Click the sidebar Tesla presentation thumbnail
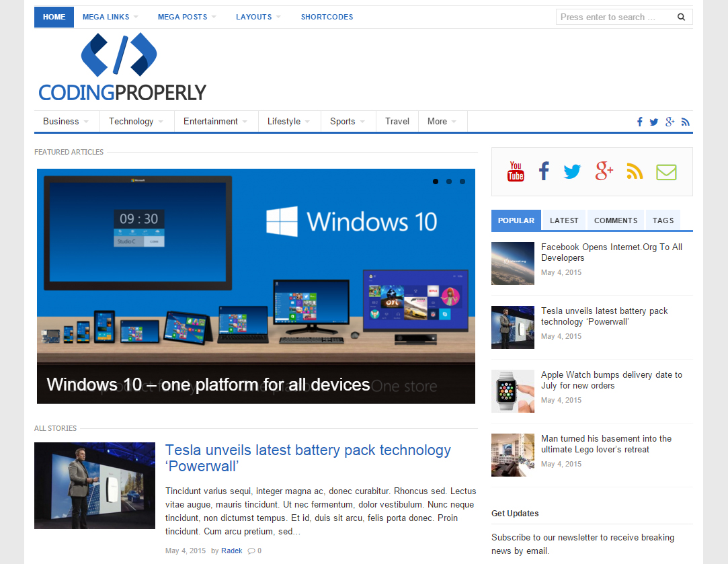728x564 pixels. pyautogui.click(x=513, y=327)
